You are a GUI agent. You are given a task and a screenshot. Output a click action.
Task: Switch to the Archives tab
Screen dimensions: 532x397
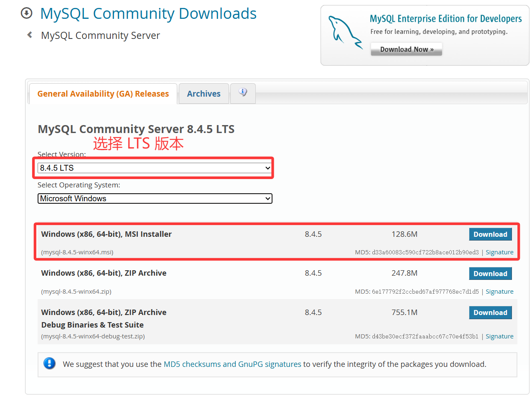(204, 94)
